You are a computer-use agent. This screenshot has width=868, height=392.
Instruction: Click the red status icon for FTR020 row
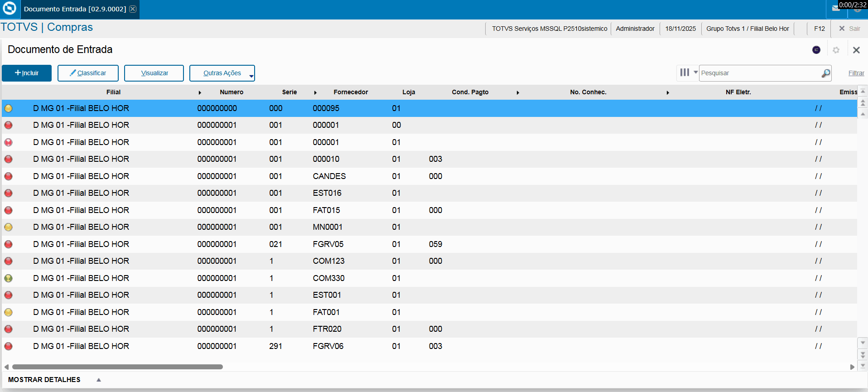click(x=9, y=329)
